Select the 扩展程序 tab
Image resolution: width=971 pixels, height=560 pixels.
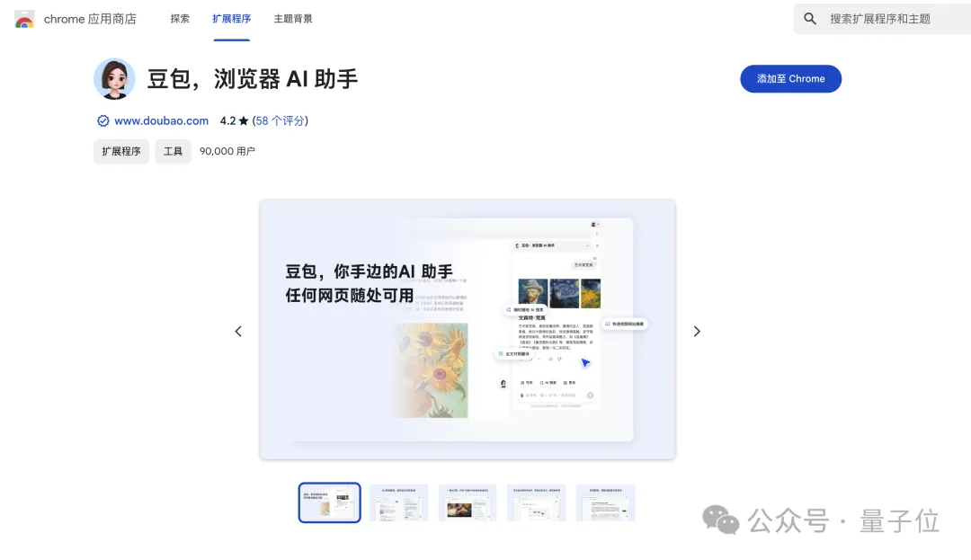[232, 19]
